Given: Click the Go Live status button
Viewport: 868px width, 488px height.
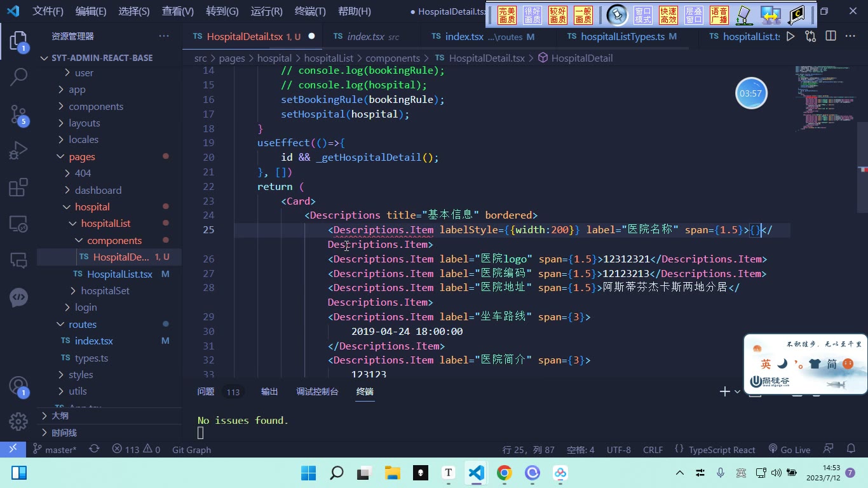Looking at the screenshot, I should point(789,449).
